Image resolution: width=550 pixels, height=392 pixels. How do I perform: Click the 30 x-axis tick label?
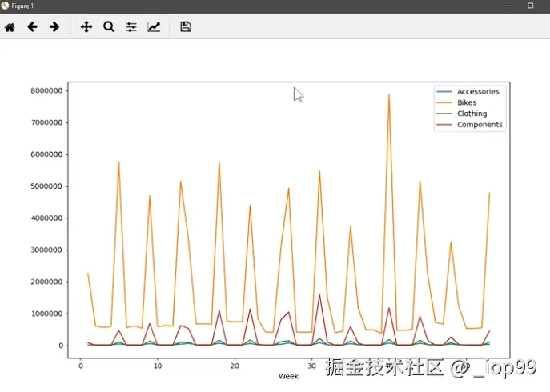coord(312,366)
